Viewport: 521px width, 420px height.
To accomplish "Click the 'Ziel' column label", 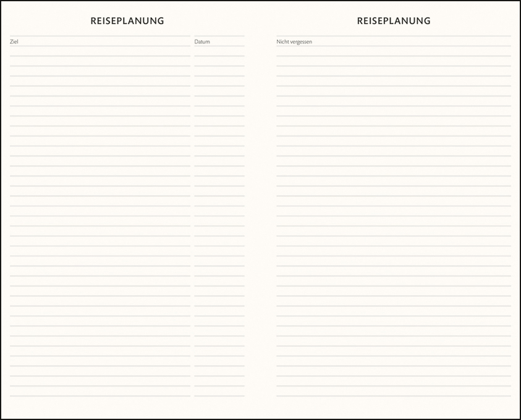I will [14, 41].
